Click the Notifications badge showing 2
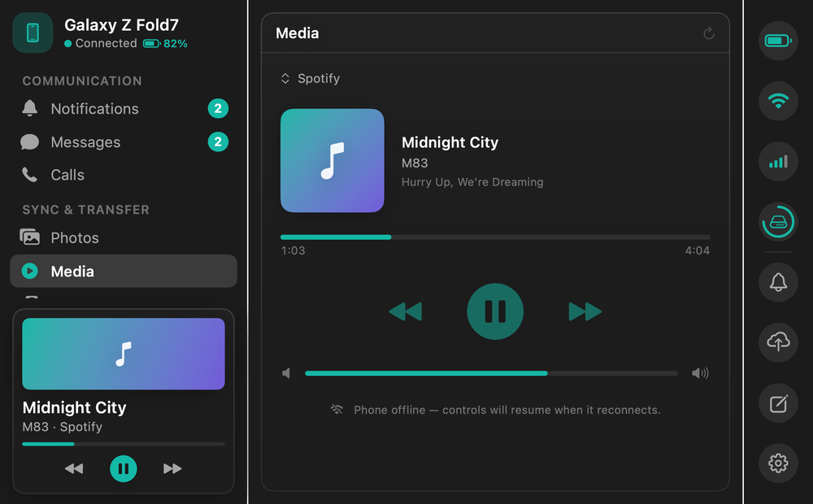 [218, 108]
